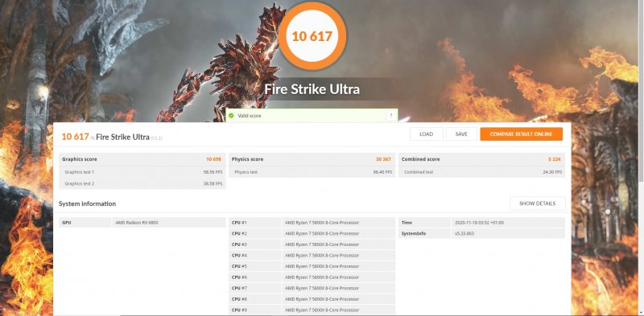Select the Graphics score header row
The image size is (644, 316).
(x=142, y=159)
